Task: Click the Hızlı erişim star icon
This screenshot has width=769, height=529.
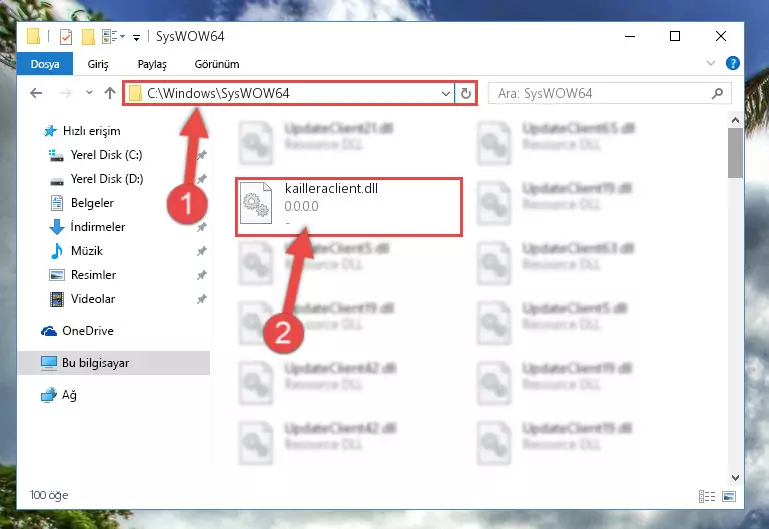Action: pyautogui.click(x=50, y=131)
